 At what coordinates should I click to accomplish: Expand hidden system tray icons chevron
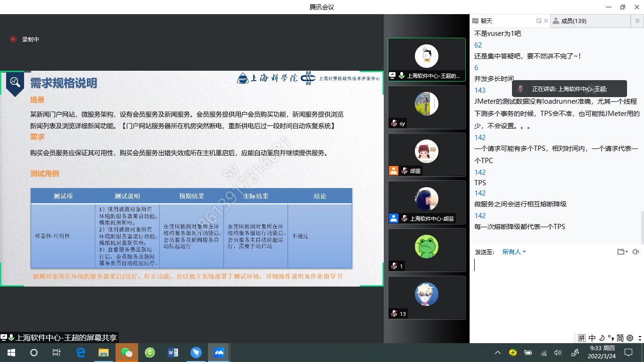[498, 353]
